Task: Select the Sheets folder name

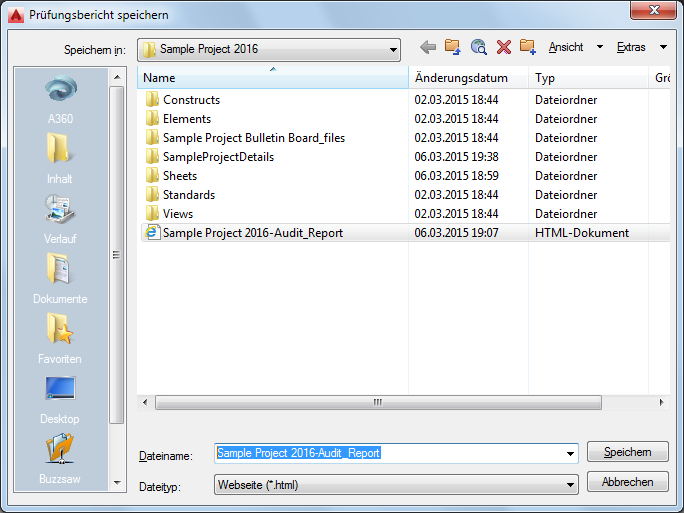Action: tap(180, 176)
